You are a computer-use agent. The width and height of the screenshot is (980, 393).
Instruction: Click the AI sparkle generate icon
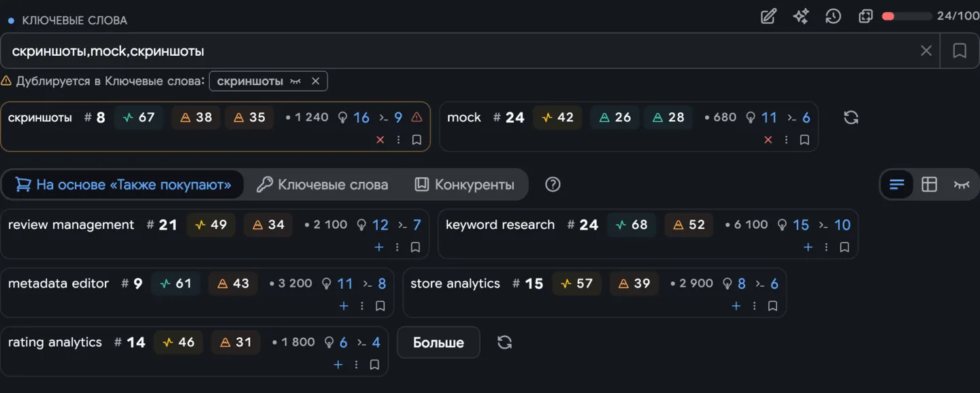[x=801, y=16]
